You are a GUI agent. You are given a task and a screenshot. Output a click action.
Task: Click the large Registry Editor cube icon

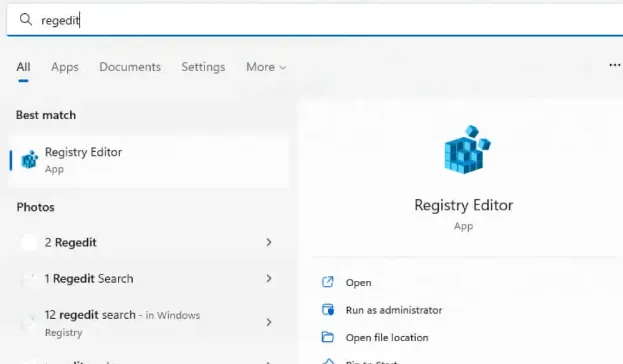467,149
